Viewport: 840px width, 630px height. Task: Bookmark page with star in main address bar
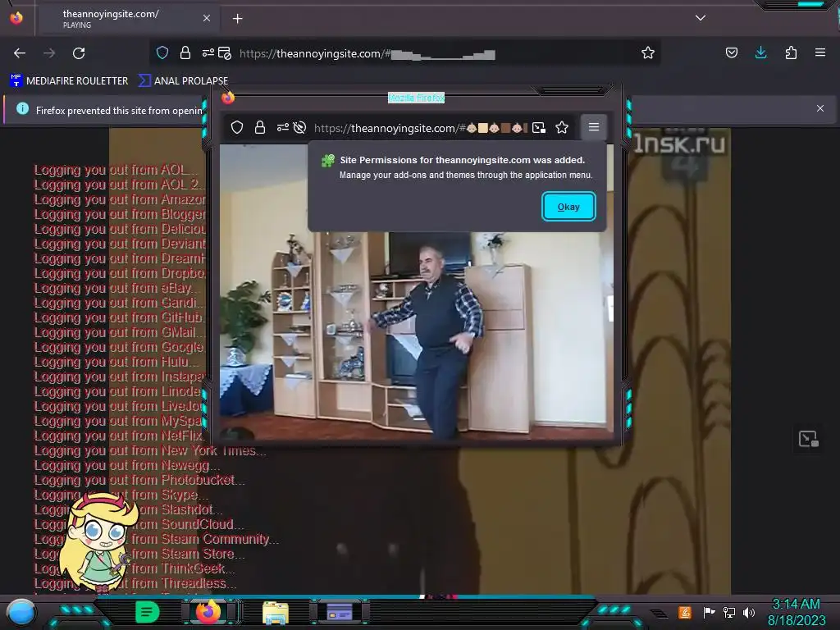(x=648, y=52)
